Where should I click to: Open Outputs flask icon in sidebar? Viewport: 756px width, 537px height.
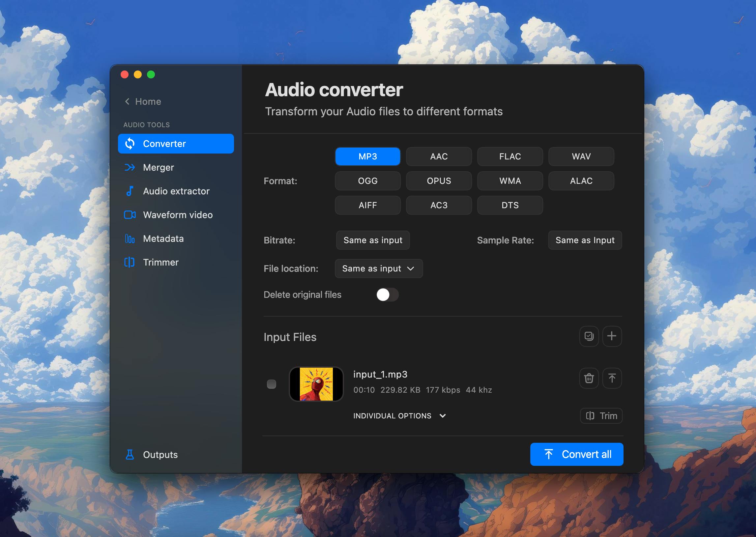pyautogui.click(x=130, y=455)
